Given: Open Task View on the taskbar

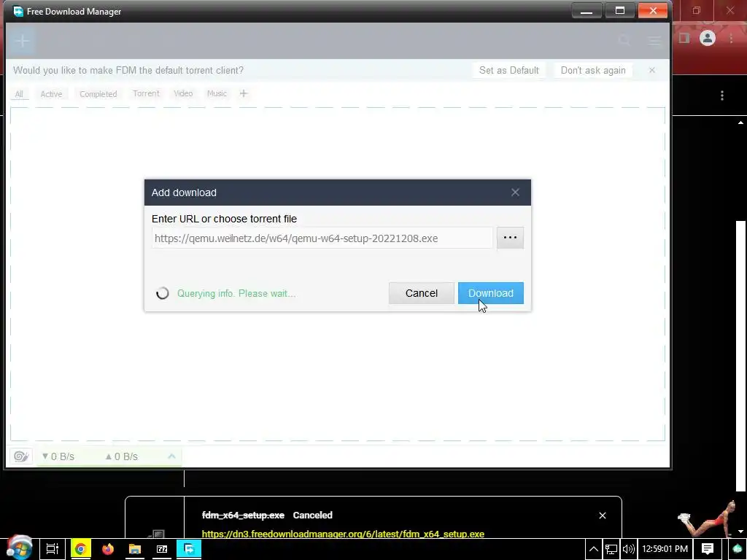Looking at the screenshot, I should [x=52, y=549].
